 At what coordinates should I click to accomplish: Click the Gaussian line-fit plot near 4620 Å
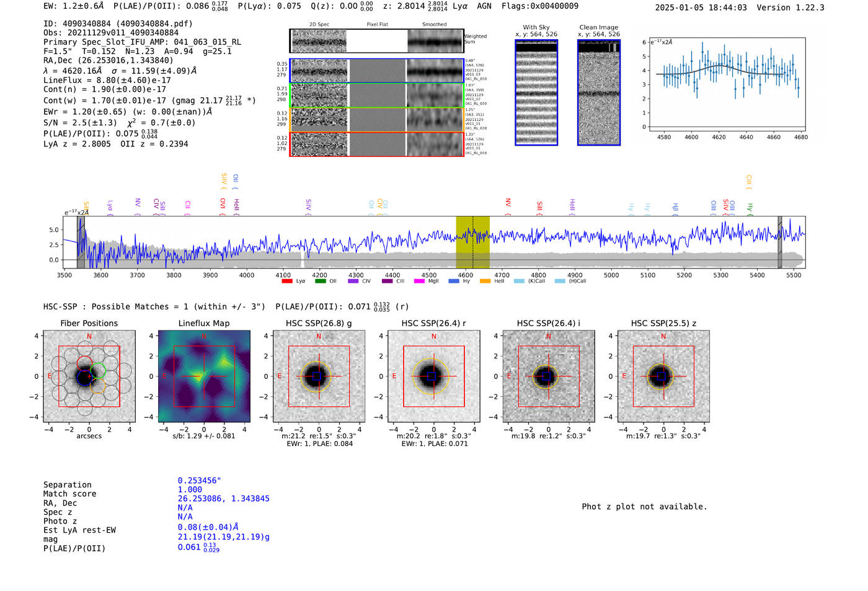click(727, 84)
